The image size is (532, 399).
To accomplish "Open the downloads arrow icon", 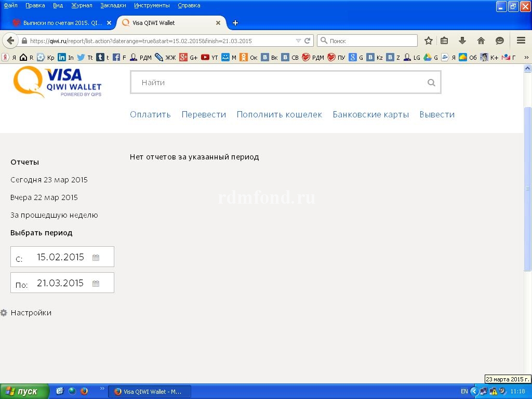I will coord(462,41).
